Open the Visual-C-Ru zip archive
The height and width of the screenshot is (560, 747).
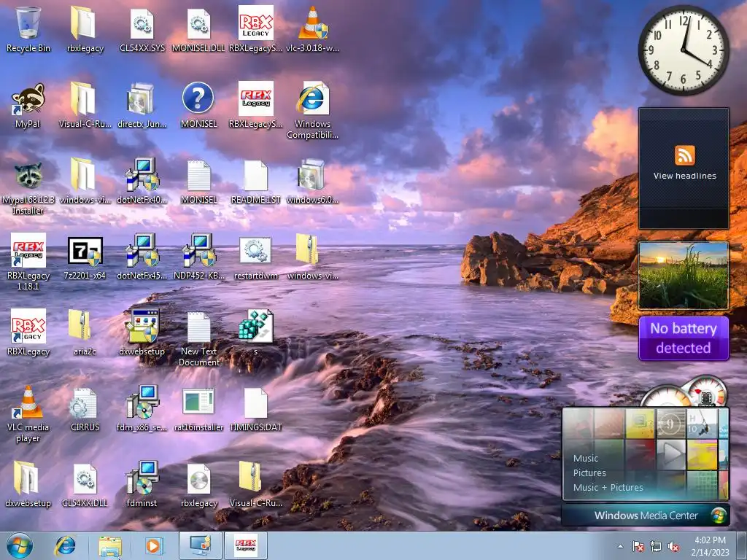(x=256, y=485)
